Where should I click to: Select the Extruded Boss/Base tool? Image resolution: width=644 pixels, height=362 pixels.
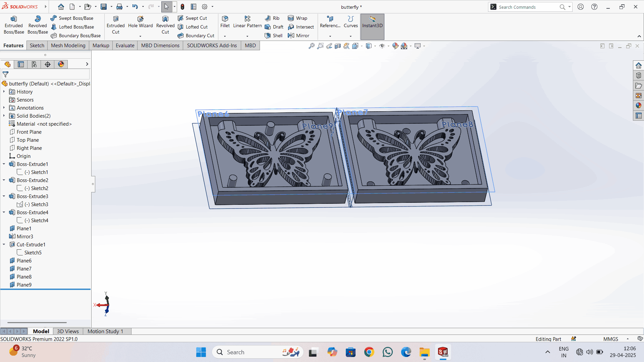coord(14,25)
